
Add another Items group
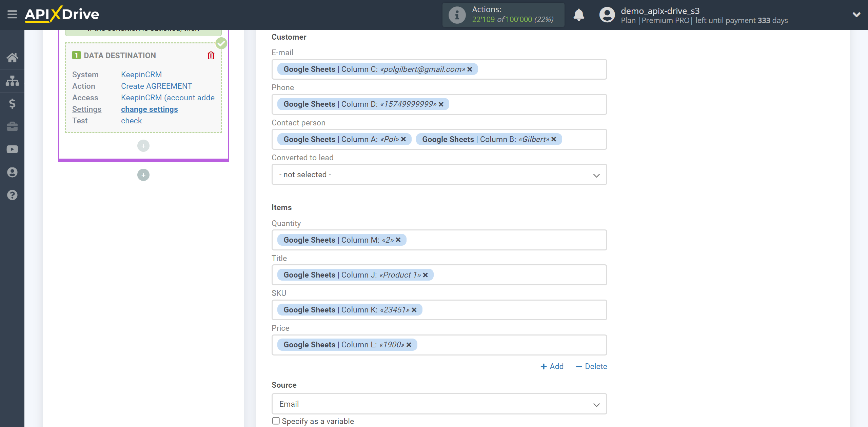coord(552,366)
